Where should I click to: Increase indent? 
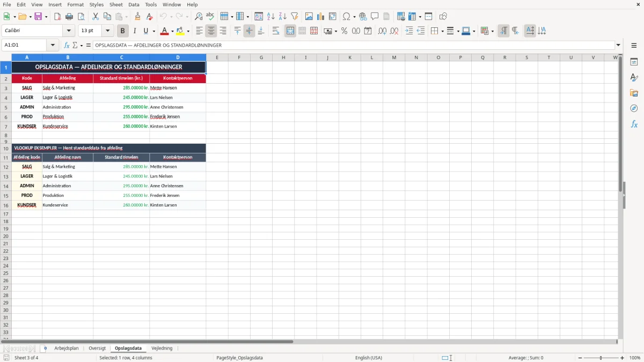409,31
